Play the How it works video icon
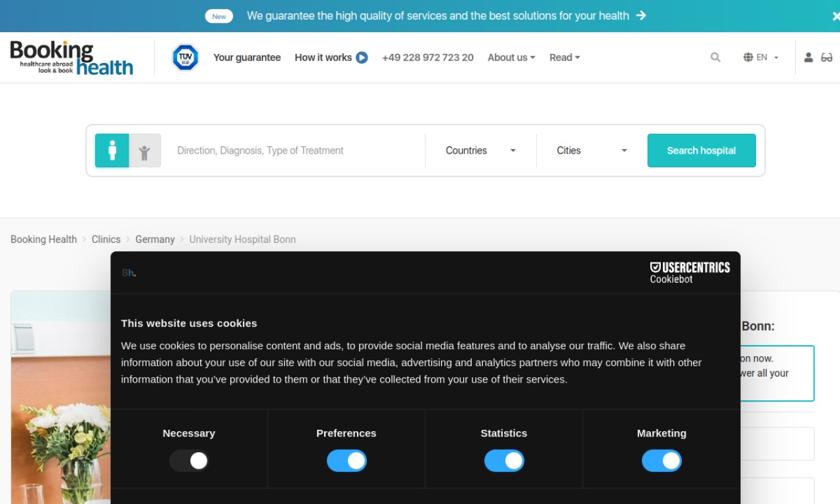 click(362, 58)
